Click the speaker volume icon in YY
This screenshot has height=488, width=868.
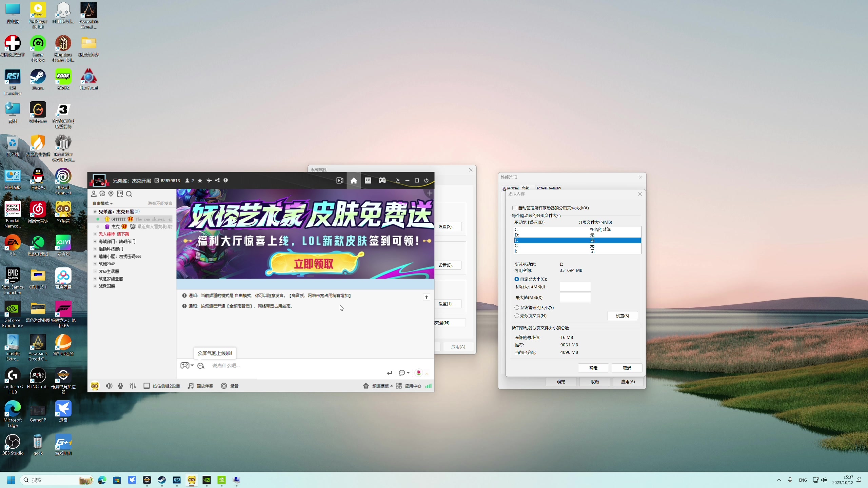109,386
